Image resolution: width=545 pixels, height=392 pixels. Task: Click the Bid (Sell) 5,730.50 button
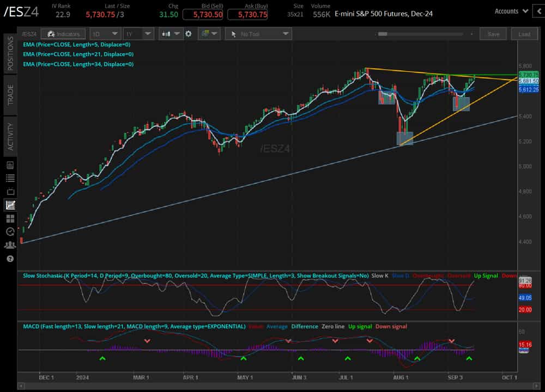coord(203,15)
